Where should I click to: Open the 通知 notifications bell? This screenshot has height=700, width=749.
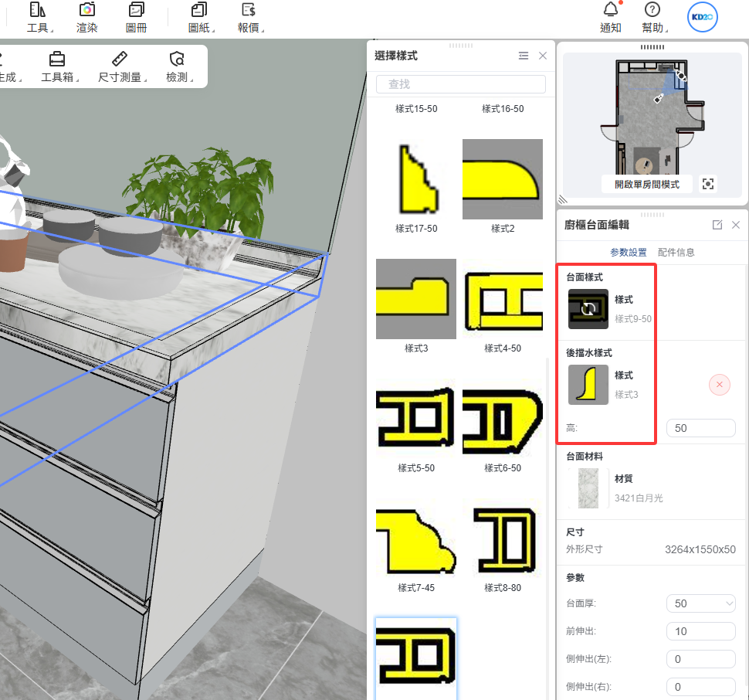(x=611, y=10)
